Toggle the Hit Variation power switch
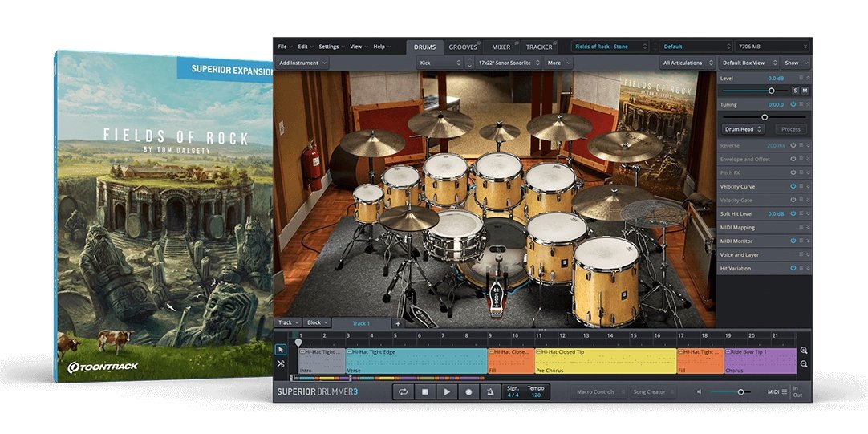 pos(793,268)
